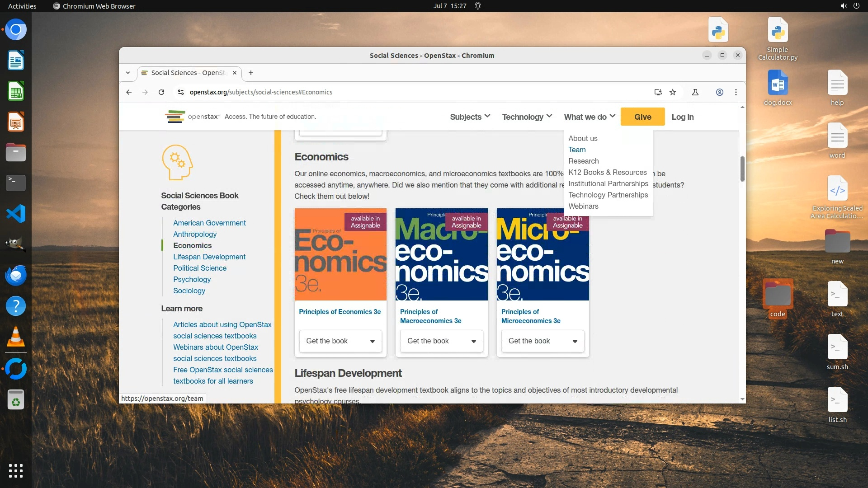Expand Get the book for Principles of Economics 3e
Image resolution: width=868 pixels, height=488 pixels.
(340, 341)
